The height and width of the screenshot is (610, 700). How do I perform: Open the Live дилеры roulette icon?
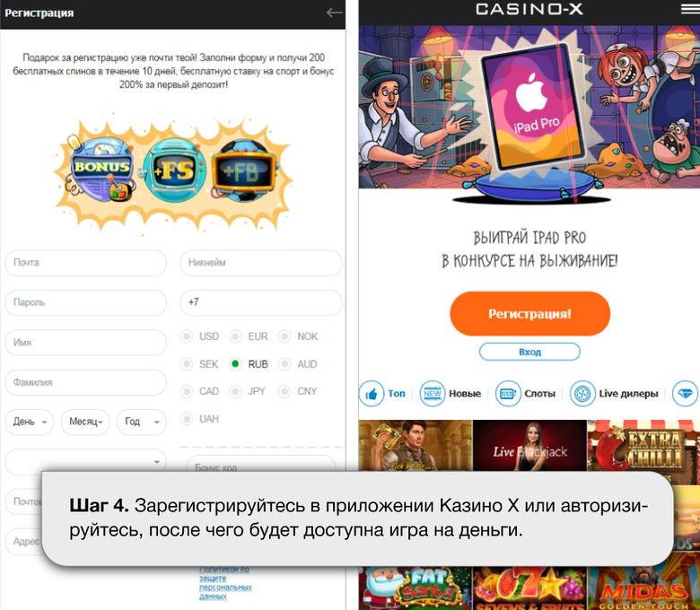point(582,394)
